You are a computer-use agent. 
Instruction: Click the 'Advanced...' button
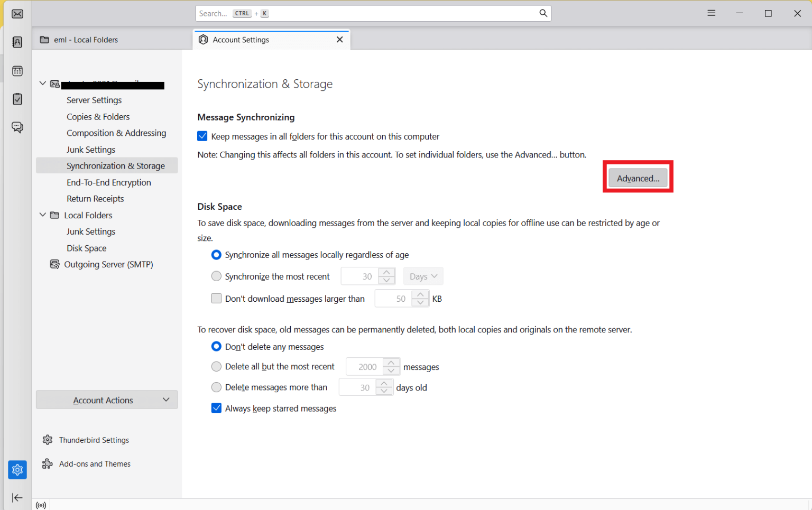coord(638,178)
